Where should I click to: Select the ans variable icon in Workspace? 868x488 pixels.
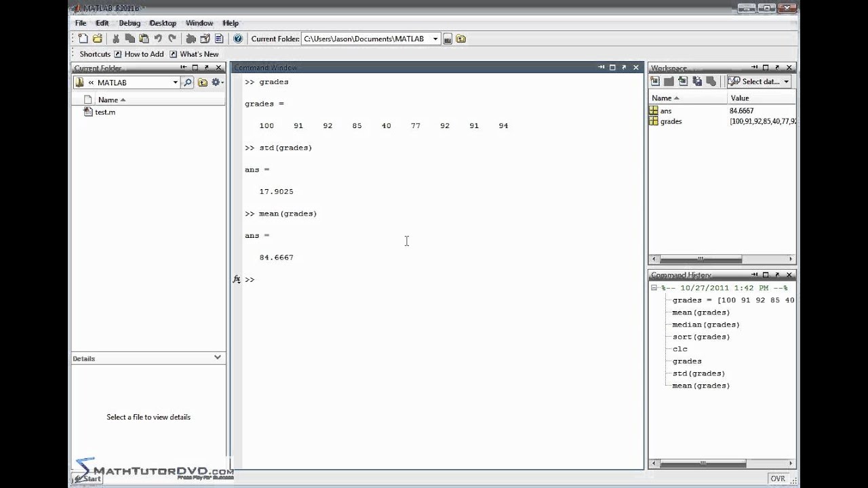click(654, 110)
